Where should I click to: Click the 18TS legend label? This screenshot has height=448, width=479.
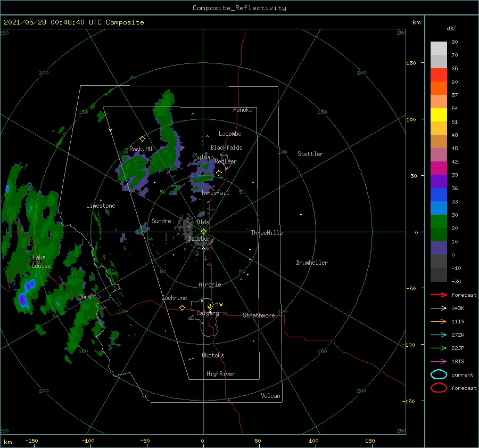458,362
